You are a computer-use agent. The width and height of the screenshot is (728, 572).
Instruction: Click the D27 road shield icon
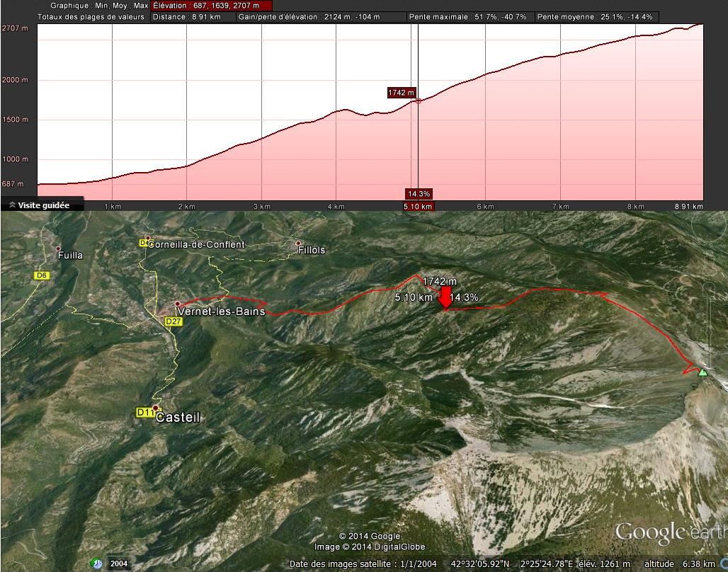172,321
